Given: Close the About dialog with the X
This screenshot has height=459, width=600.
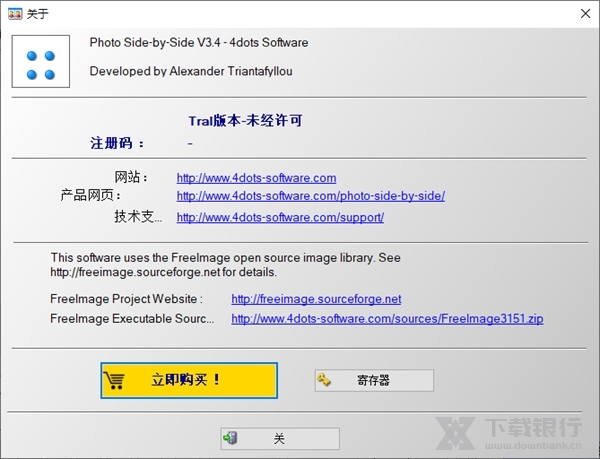Looking at the screenshot, I should coord(585,14).
